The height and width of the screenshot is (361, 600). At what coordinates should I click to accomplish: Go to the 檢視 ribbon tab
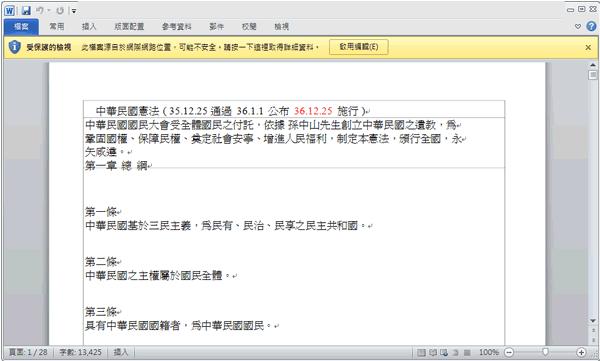282,27
